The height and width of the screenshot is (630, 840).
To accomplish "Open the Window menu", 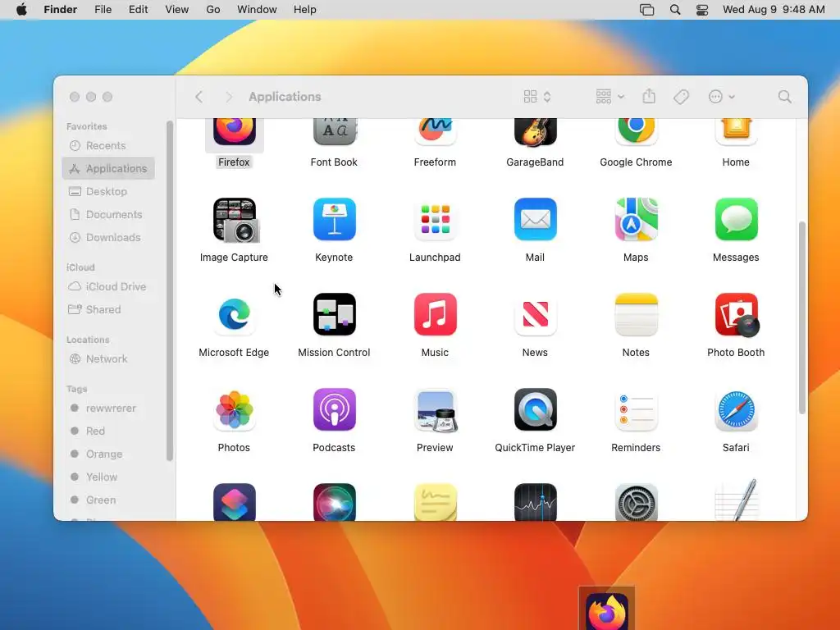I will [x=257, y=10].
